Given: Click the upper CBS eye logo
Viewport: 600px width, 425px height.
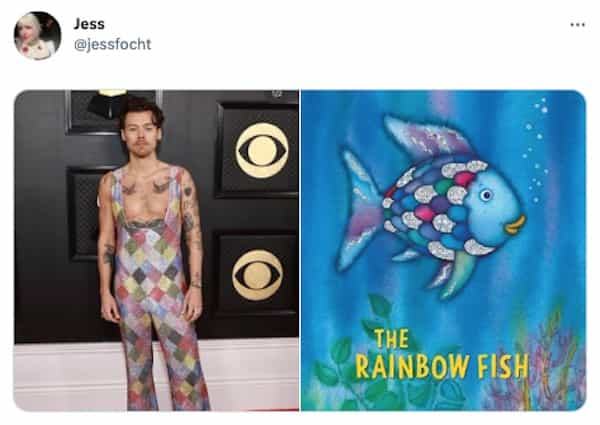Looking at the screenshot, I should (262, 150).
